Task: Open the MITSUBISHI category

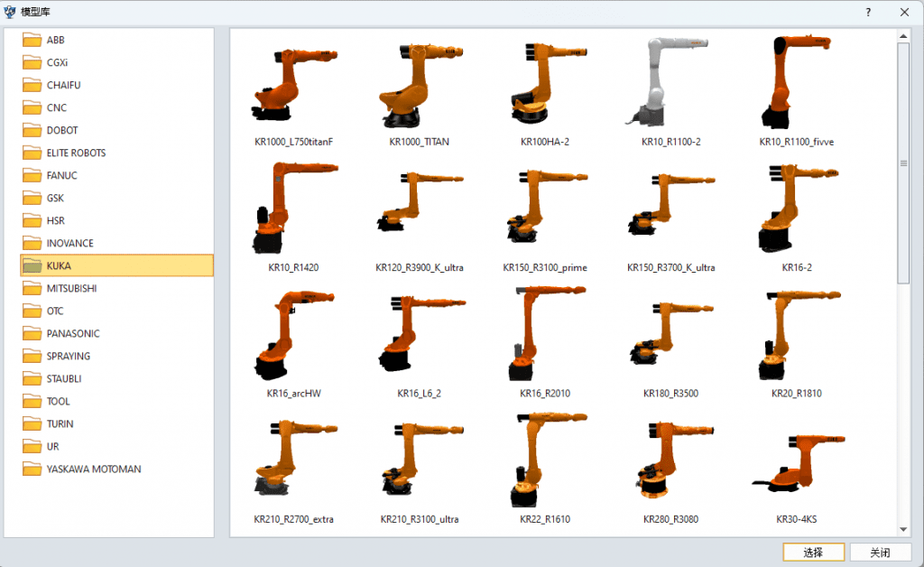Action: click(x=71, y=288)
